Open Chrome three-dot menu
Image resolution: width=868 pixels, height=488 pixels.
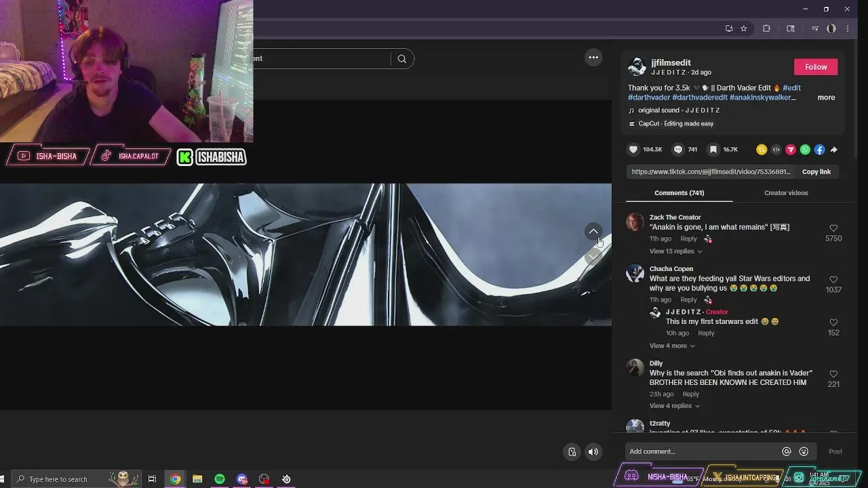(848, 28)
